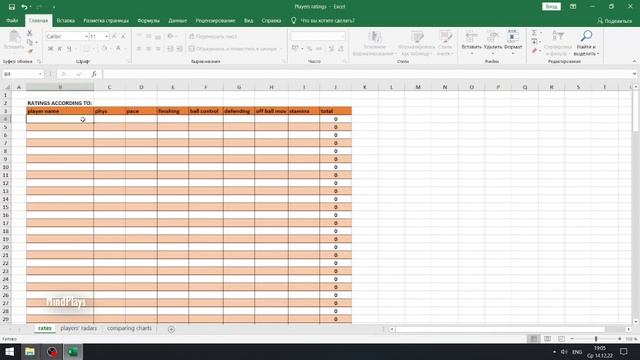
Task: Click Merge and Center button
Action: 233,49
